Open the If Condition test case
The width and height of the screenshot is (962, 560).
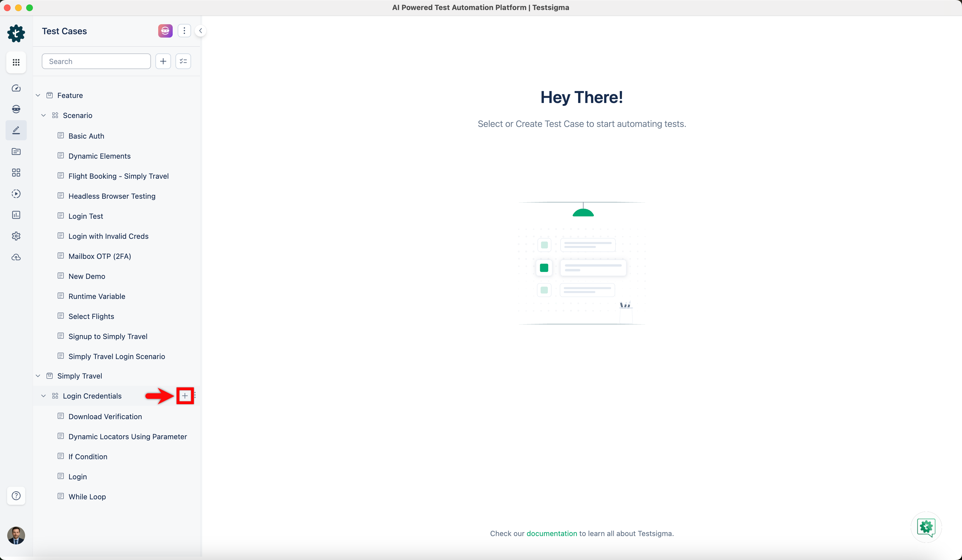(88, 457)
